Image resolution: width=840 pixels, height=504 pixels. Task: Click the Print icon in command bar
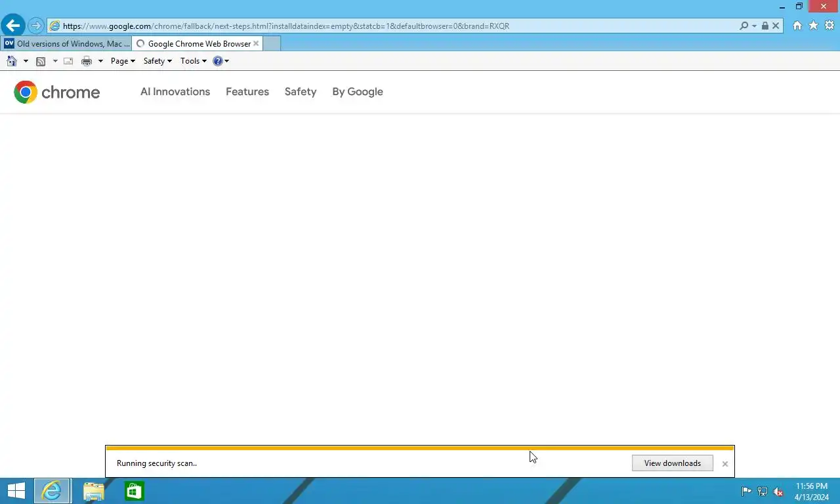(x=87, y=61)
